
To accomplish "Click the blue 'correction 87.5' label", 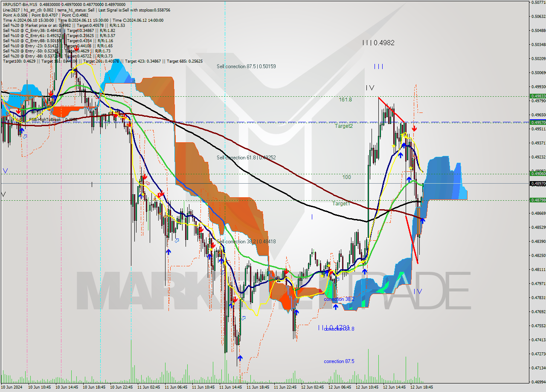I will coord(339,361).
